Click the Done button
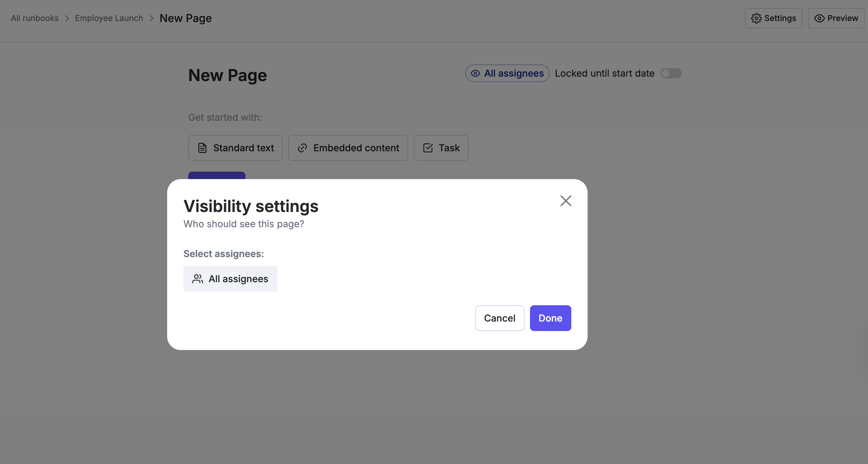 [x=550, y=318]
